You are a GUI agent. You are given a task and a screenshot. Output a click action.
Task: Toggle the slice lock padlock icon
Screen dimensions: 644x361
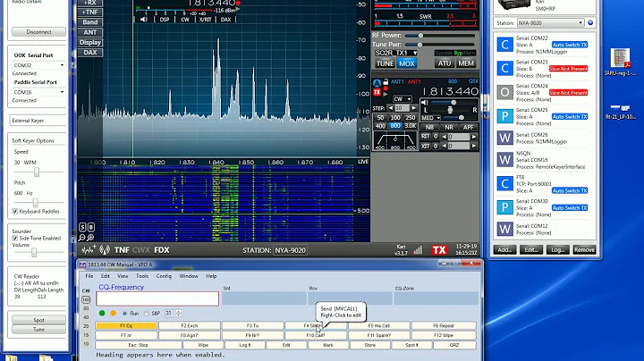tap(386, 81)
